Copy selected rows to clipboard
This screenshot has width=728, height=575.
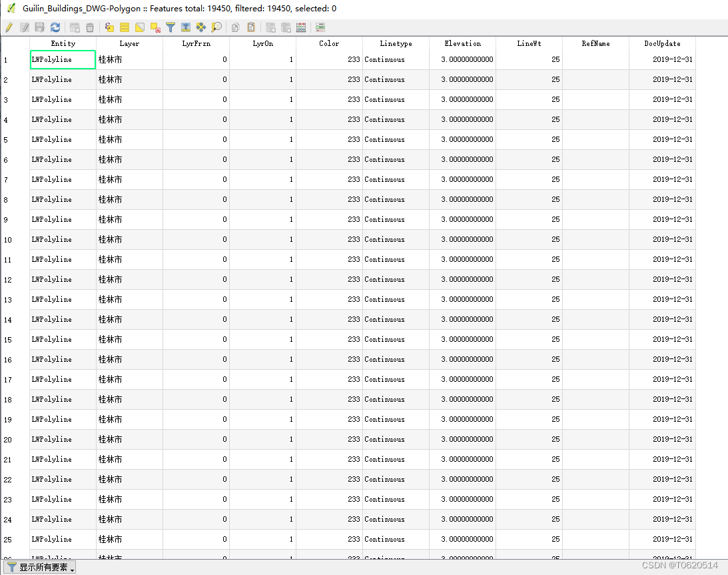pyautogui.click(x=236, y=27)
